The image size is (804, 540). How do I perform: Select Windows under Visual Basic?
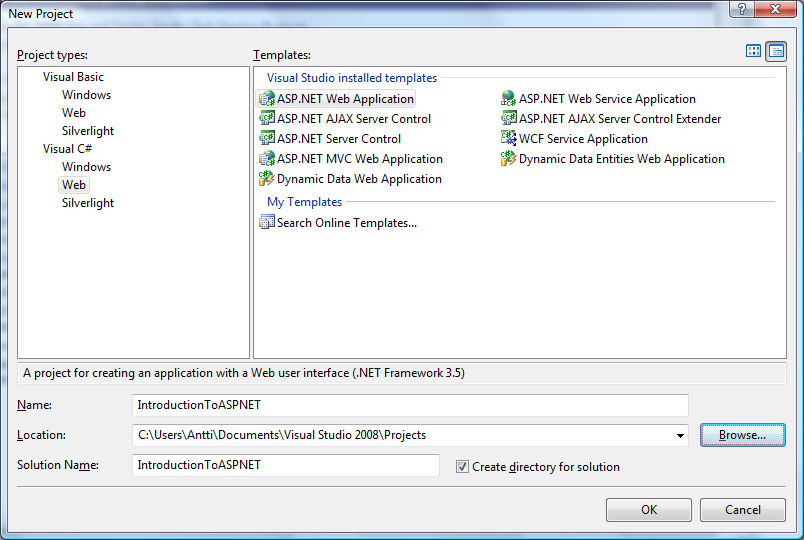pyautogui.click(x=86, y=95)
